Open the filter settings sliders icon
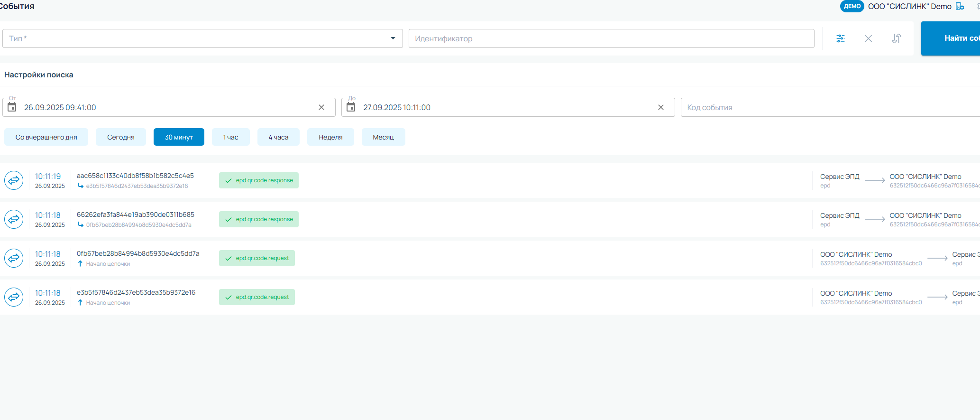 [x=840, y=38]
